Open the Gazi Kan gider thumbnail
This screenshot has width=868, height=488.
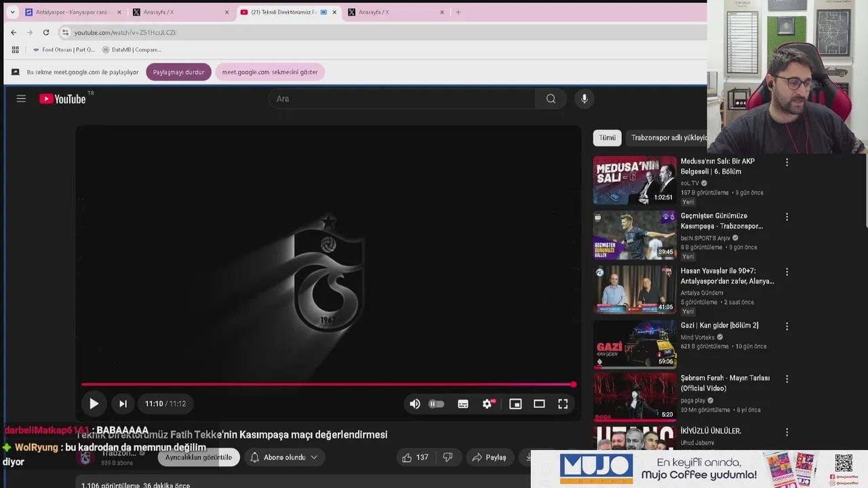click(x=635, y=344)
